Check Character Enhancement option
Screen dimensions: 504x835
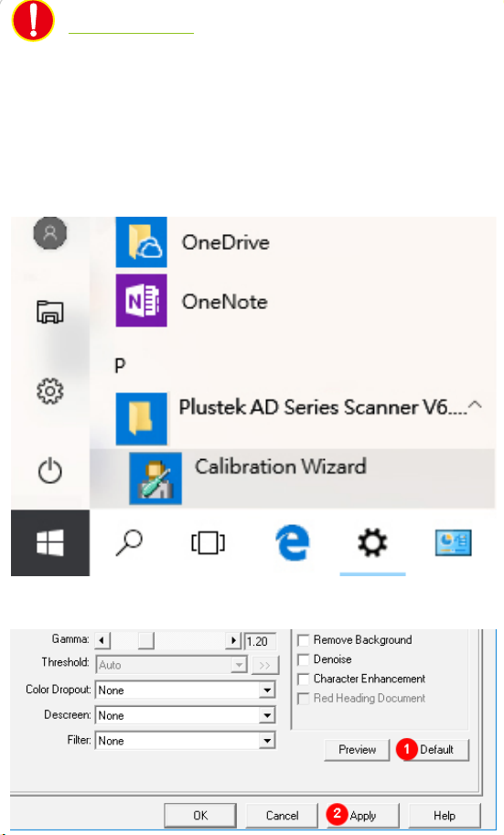303,679
